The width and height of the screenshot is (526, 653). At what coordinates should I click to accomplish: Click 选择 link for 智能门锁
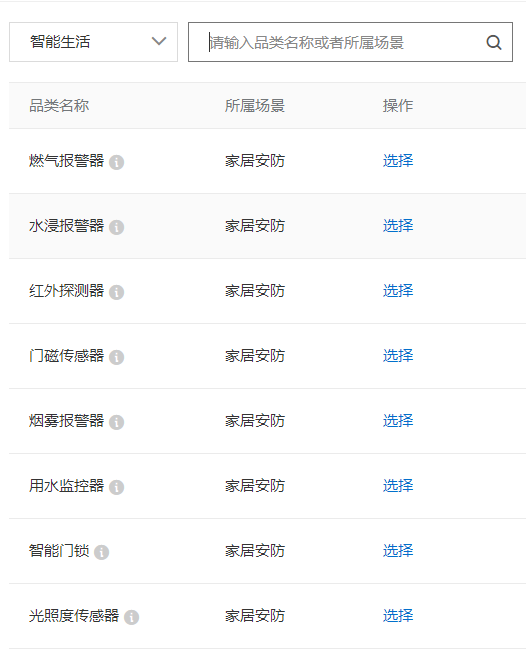tap(398, 551)
